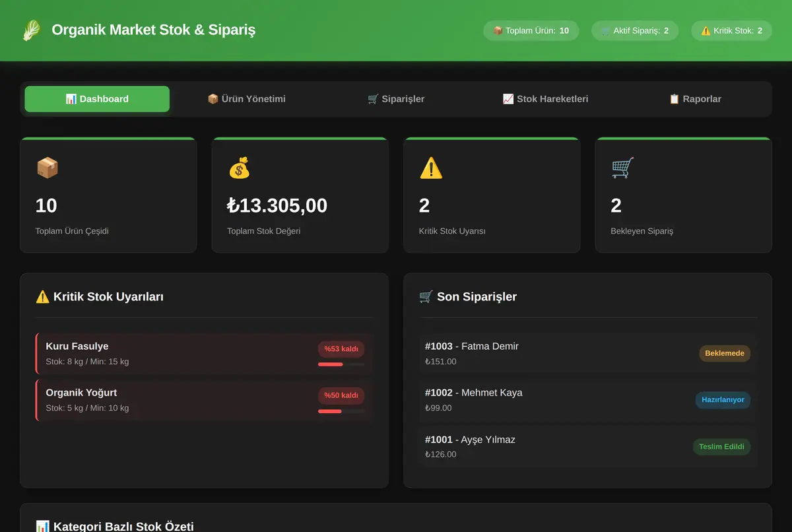Viewport: 792px width, 532px height.
Task: Click the Bekleyen Sipariş label
Action: tap(642, 231)
